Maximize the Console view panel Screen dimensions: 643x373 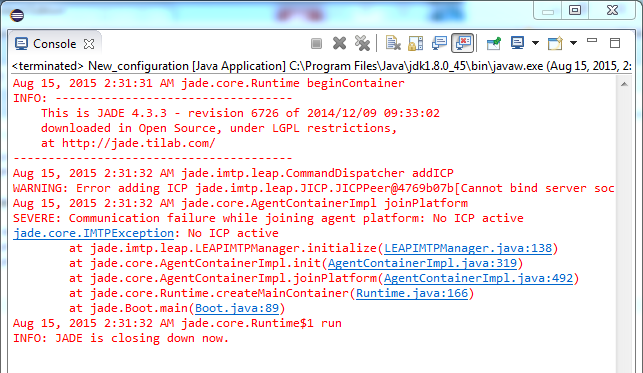coord(615,43)
